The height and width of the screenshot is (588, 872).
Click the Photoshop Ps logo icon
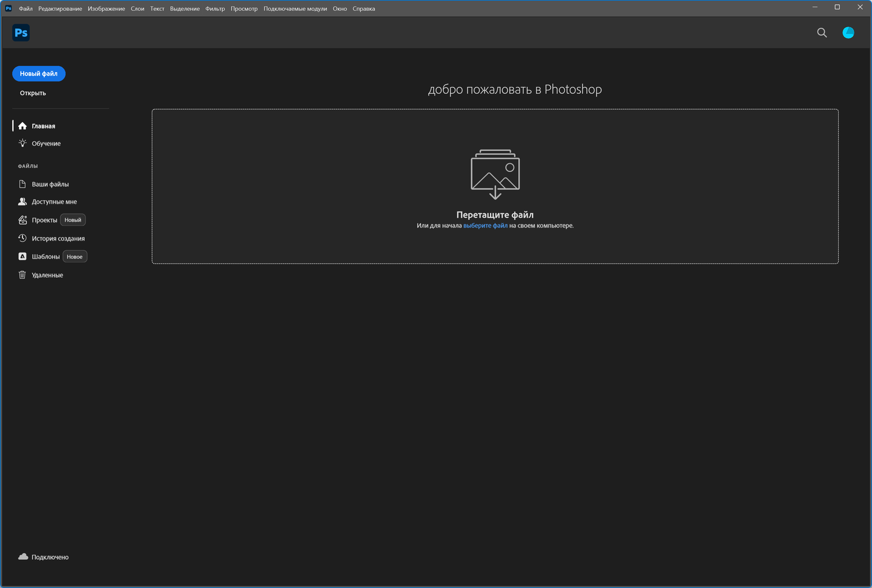21,33
